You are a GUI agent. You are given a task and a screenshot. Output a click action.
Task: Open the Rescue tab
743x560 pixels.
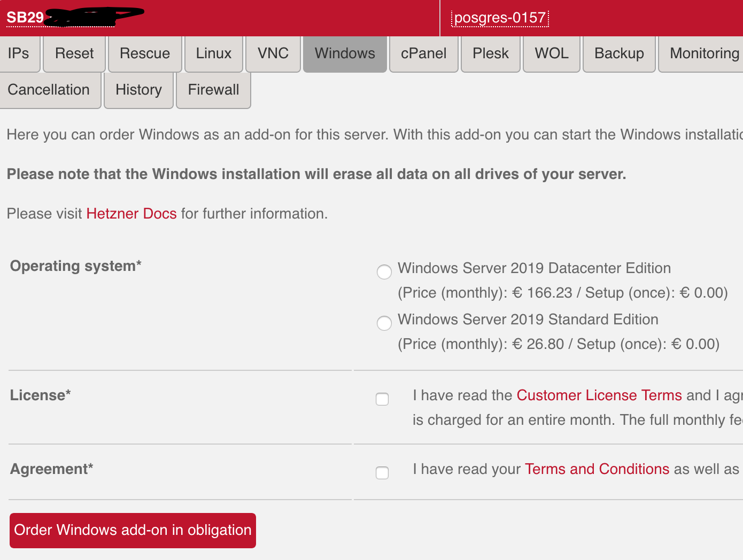(x=145, y=53)
